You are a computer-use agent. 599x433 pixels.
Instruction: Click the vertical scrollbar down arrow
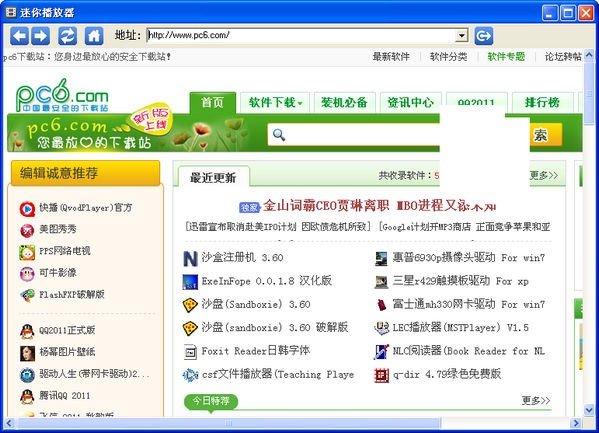[589, 410]
